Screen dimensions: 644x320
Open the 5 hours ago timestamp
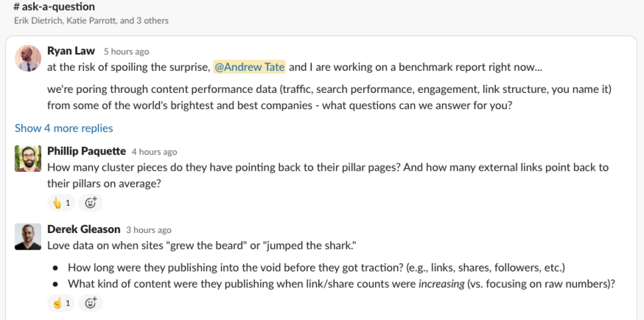pyautogui.click(x=126, y=52)
